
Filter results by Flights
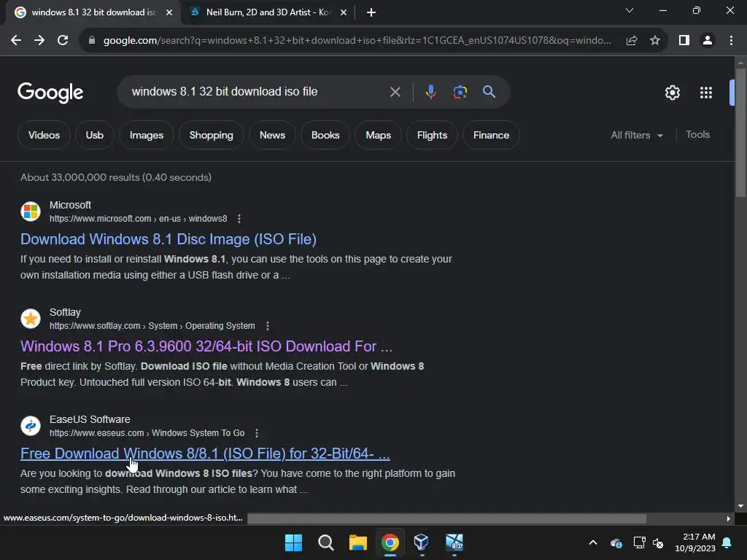click(x=432, y=135)
